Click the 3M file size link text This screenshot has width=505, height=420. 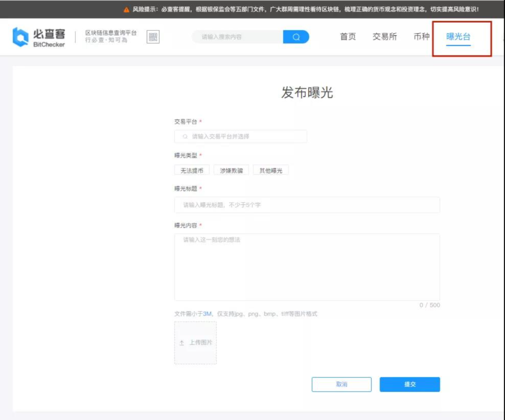click(207, 314)
